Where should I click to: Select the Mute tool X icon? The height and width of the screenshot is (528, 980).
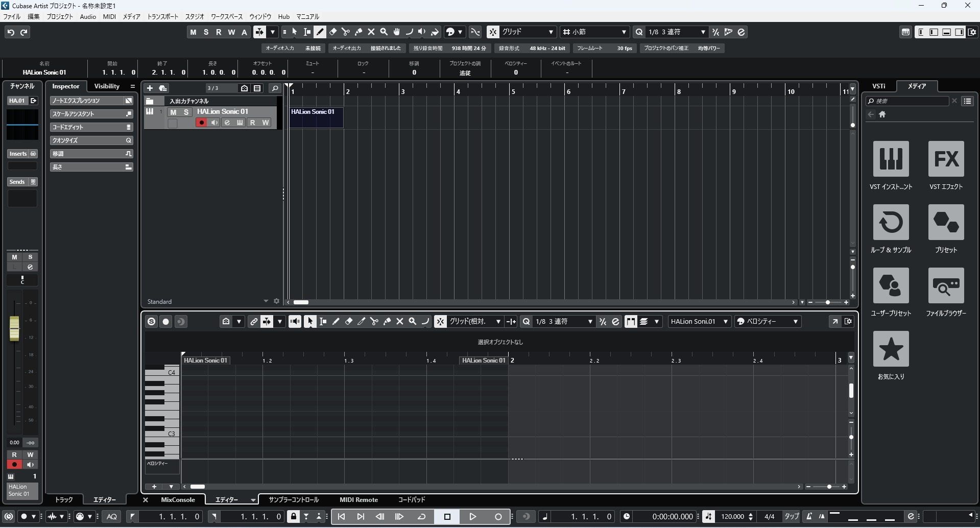coord(371,32)
